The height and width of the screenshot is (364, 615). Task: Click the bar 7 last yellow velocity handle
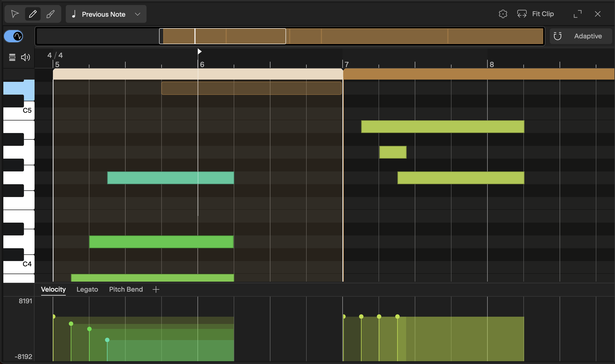[x=397, y=316]
